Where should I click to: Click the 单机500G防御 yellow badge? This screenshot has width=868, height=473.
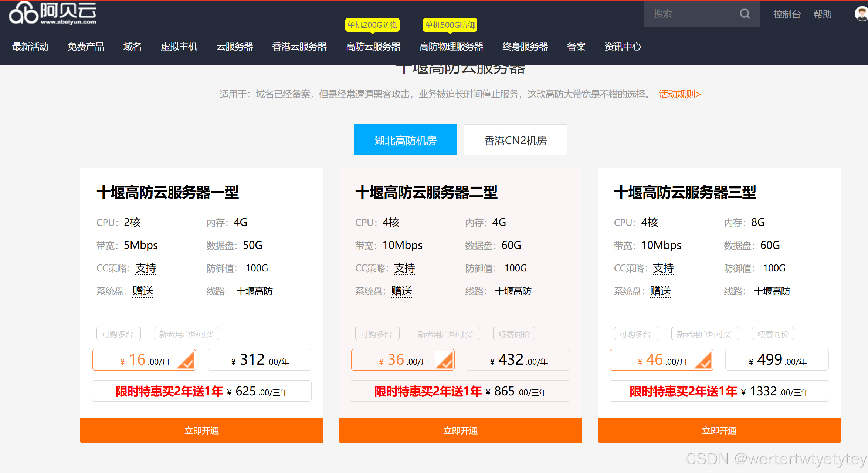click(x=450, y=25)
